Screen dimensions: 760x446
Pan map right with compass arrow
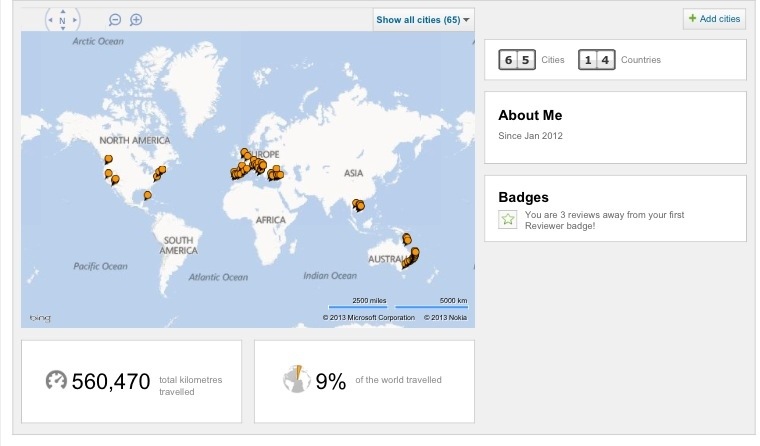click(75, 21)
